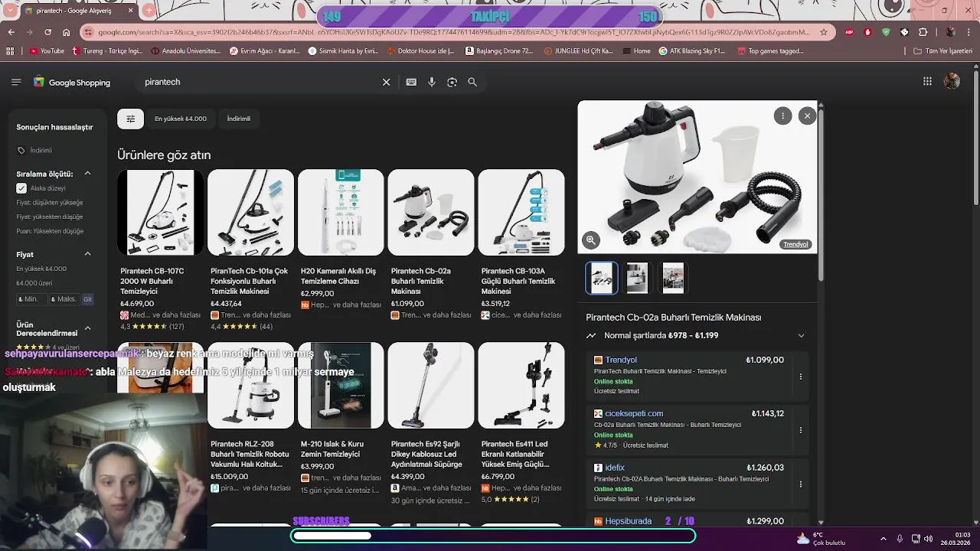Focus the Maks. price input field

pyautogui.click(x=64, y=299)
